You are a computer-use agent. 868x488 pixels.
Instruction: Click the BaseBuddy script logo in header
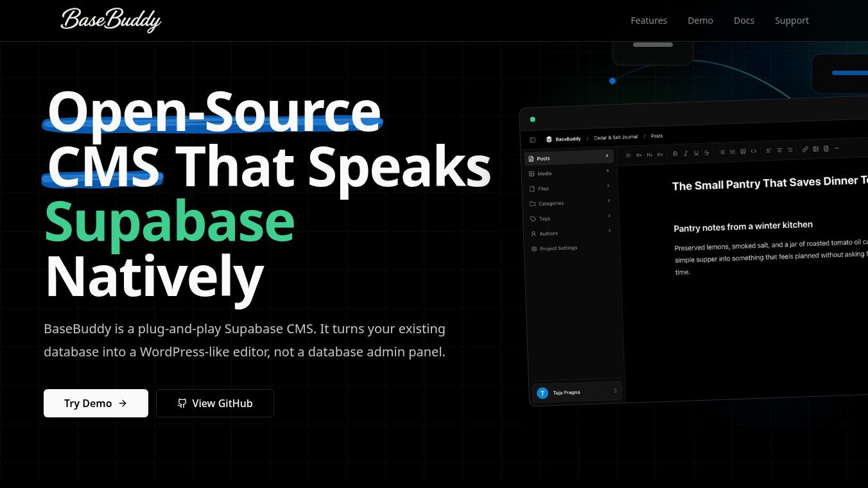(110, 20)
